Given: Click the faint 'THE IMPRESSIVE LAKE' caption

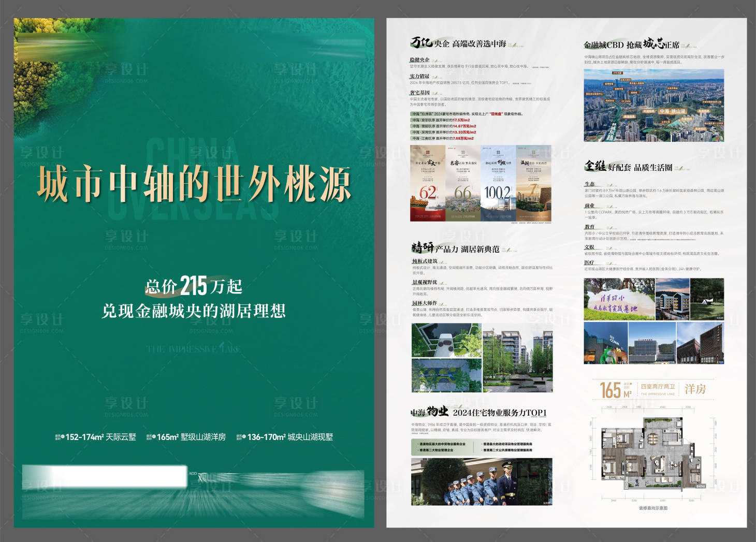Looking at the screenshot, I should (194, 349).
